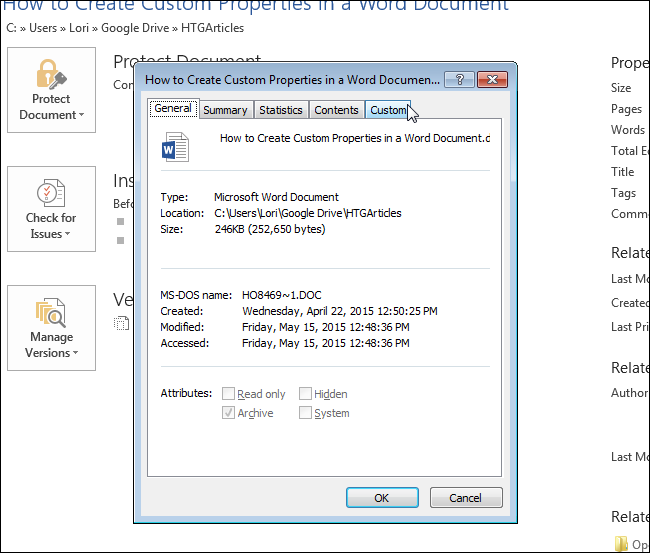The image size is (650, 553).
Task: Toggle the System attribute checkbox
Action: [x=306, y=413]
